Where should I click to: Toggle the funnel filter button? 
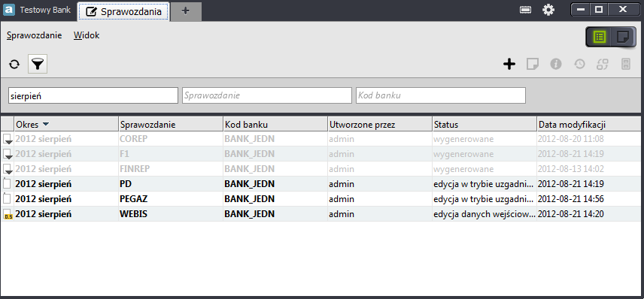[38, 64]
